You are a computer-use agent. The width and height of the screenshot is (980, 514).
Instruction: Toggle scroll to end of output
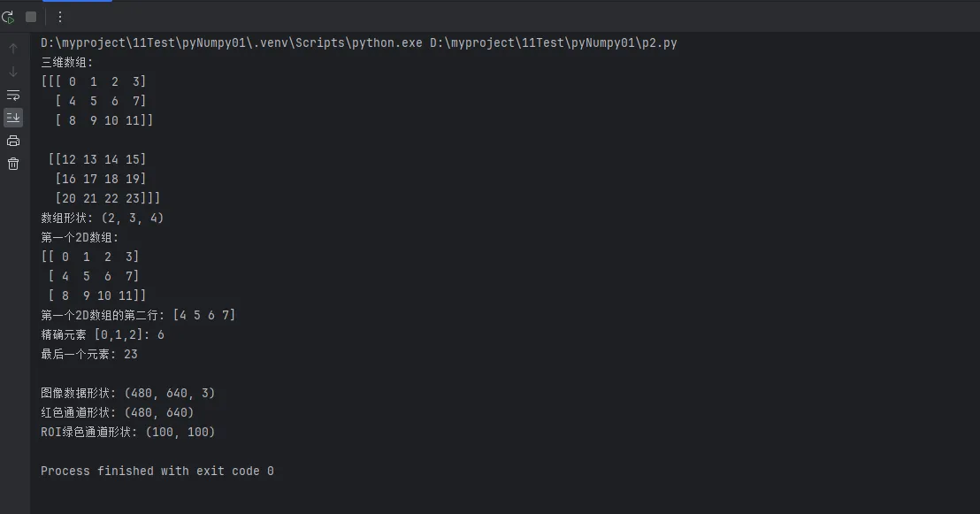pos(13,118)
